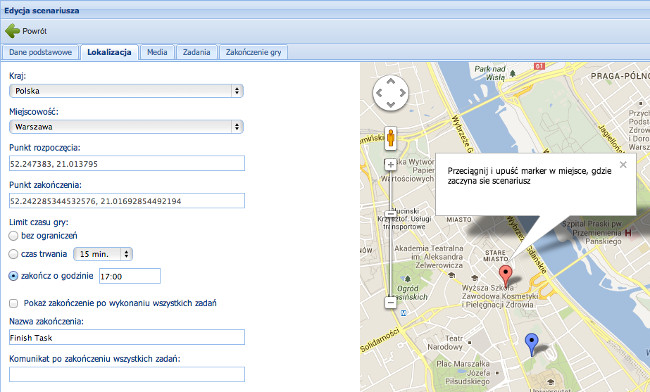Open the Dane podstawowe tab
Viewport: 650px width, 392px height.
pos(41,52)
